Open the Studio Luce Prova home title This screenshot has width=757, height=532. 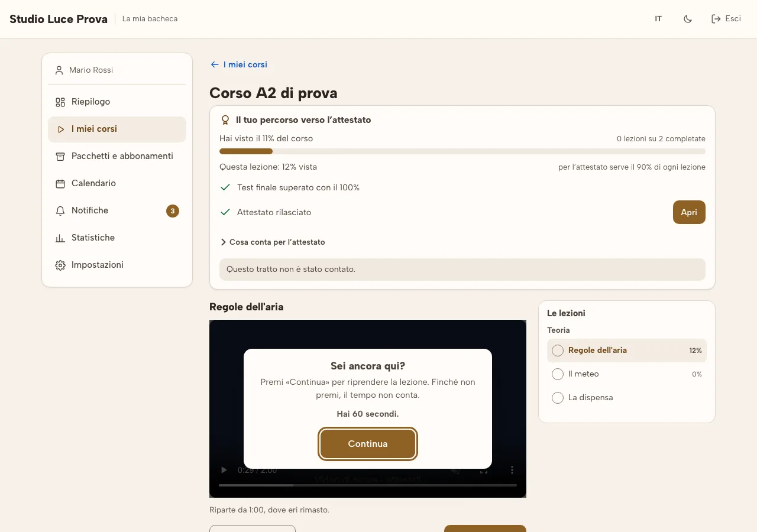(59, 19)
